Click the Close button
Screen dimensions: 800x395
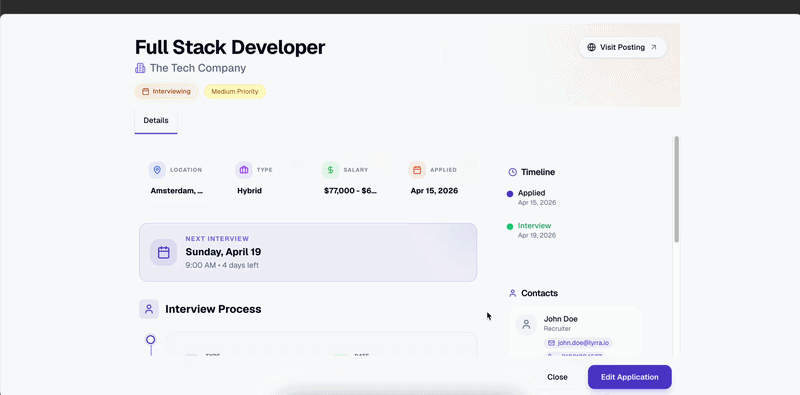point(557,377)
